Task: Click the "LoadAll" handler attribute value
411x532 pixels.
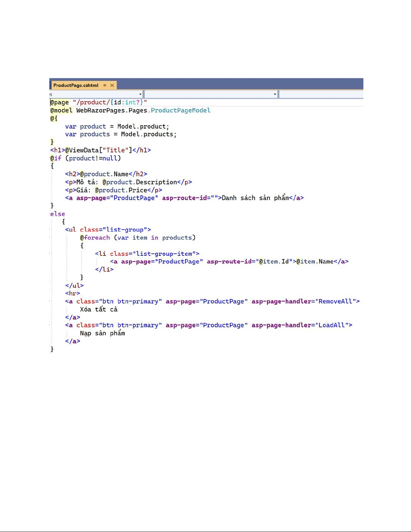Action: [332, 325]
